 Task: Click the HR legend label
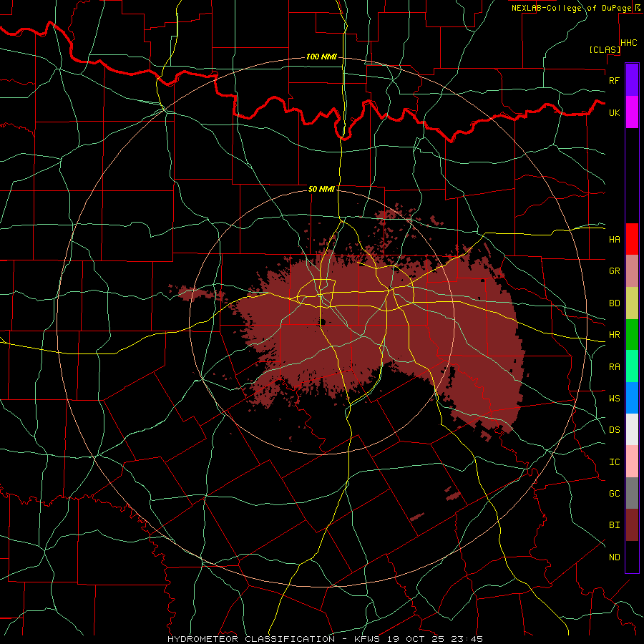point(614,335)
